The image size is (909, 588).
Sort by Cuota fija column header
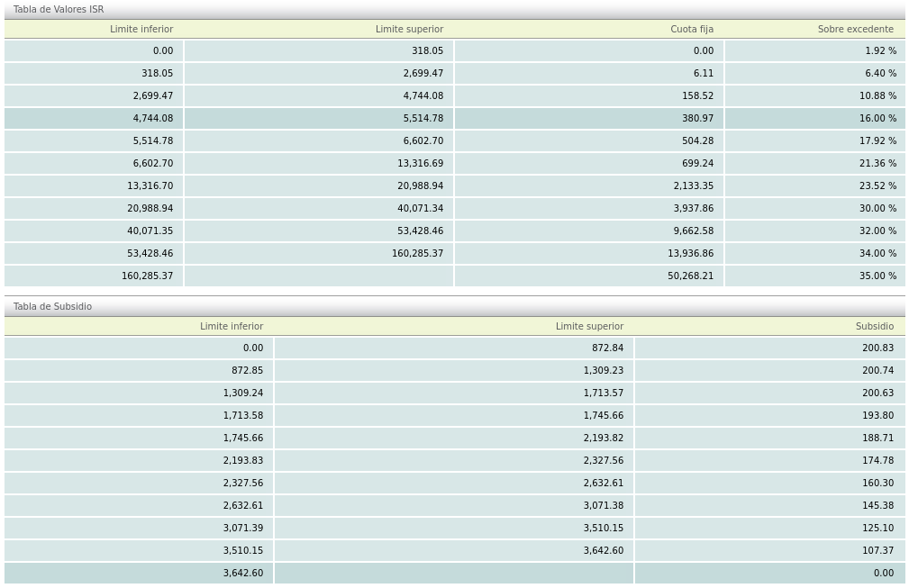pyautogui.click(x=691, y=29)
